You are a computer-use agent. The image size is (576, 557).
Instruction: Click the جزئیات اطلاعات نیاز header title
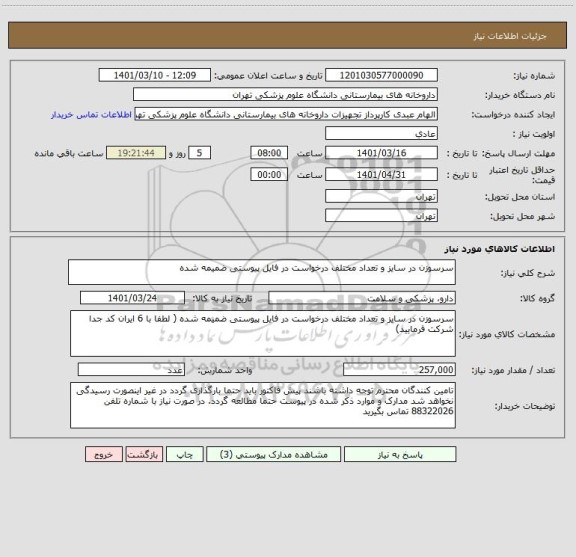tap(510, 36)
